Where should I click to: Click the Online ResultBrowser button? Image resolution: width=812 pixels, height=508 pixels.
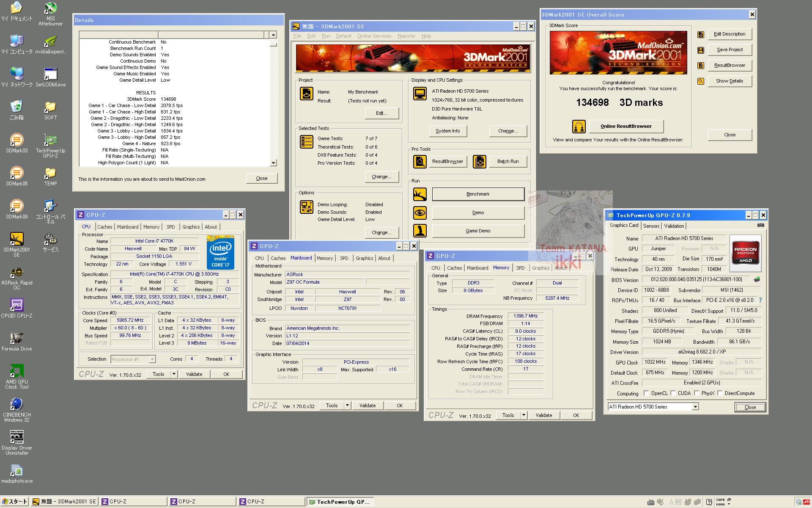tap(626, 126)
